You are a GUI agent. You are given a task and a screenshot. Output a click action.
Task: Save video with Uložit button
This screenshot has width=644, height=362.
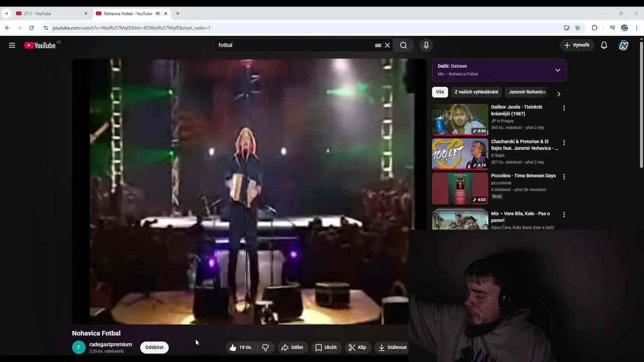(326, 347)
